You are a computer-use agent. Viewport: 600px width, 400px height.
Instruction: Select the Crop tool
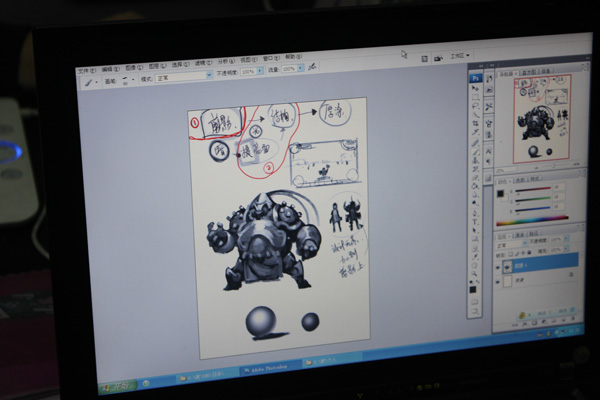[x=475, y=123]
